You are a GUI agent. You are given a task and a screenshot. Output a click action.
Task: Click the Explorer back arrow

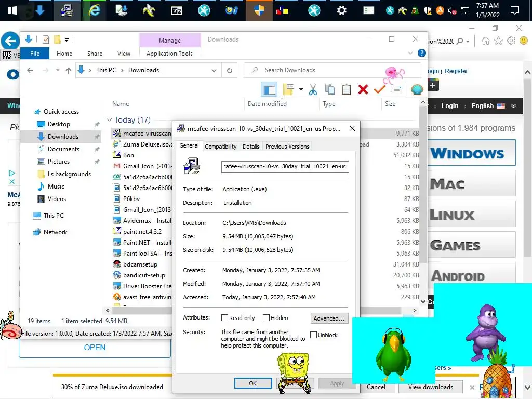click(30, 70)
